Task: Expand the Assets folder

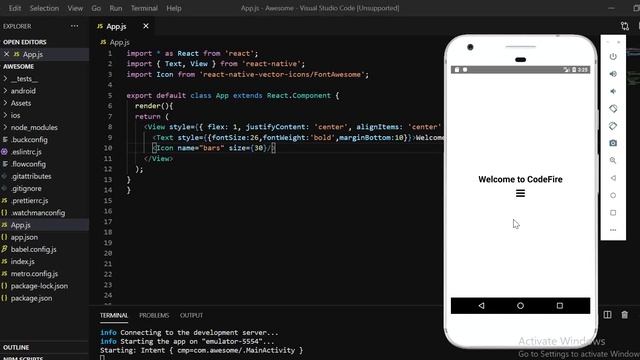Action: tap(20, 103)
